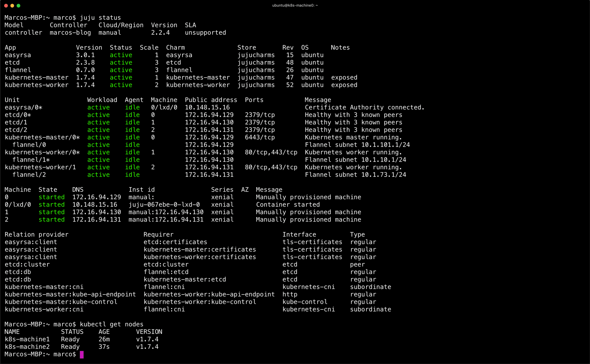Click 'marcos-blog' controller name
Viewport: 590px width, 364px height.
click(70, 33)
